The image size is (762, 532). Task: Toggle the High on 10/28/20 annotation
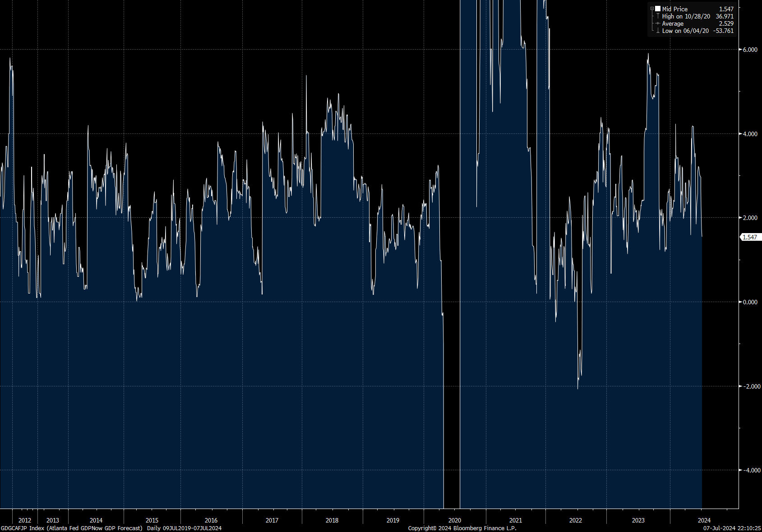pos(685,16)
